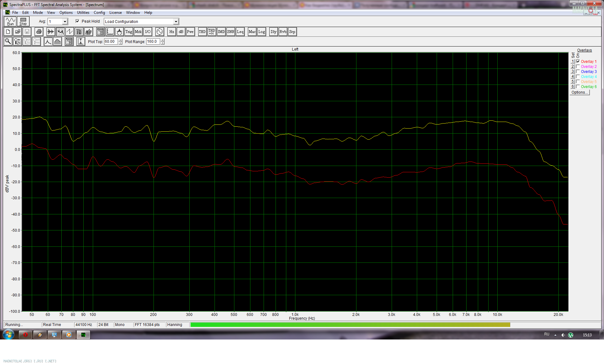Click the IMD utility button
The image size is (604, 364).
[x=221, y=32]
